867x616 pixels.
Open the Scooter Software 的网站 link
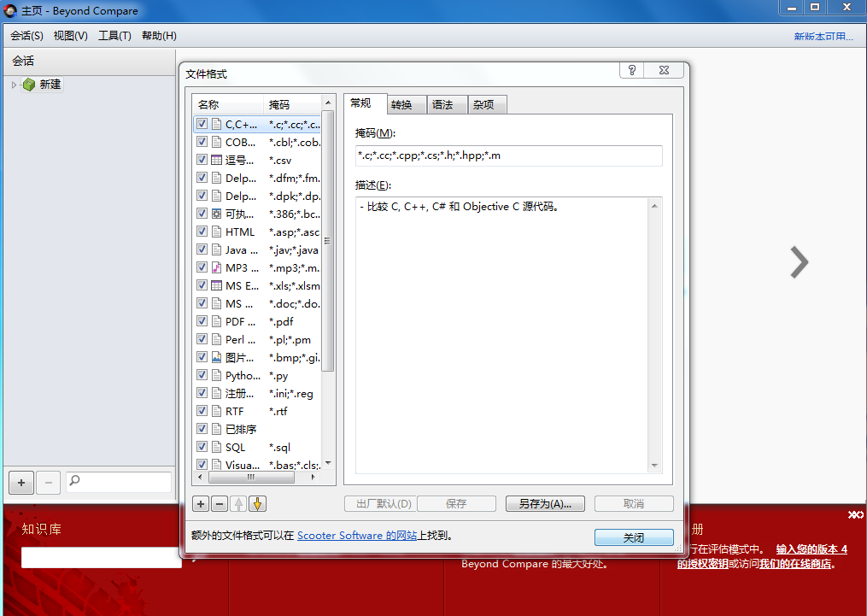click(x=357, y=536)
